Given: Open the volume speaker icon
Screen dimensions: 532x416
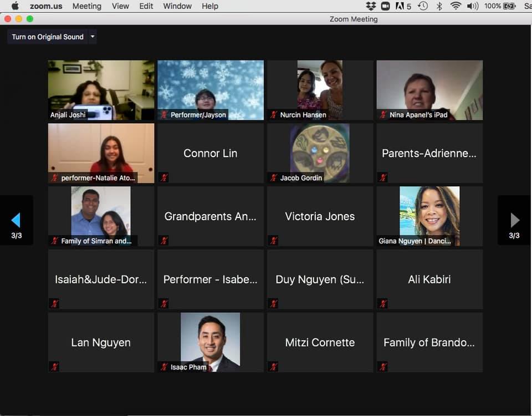Looking at the screenshot, I should click(472, 6).
